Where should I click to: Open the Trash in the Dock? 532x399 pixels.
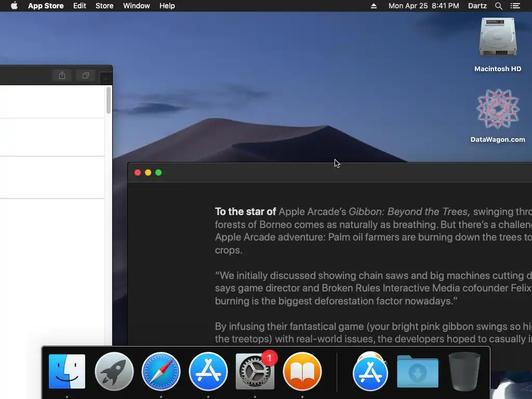pos(464,371)
